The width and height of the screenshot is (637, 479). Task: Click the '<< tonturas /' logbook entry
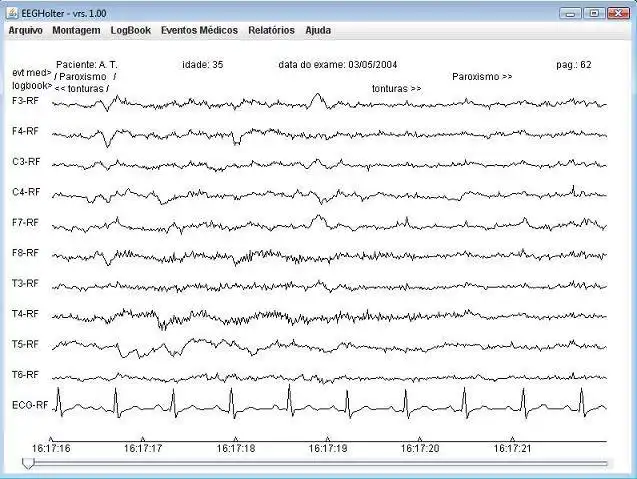click(x=82, y=89)
